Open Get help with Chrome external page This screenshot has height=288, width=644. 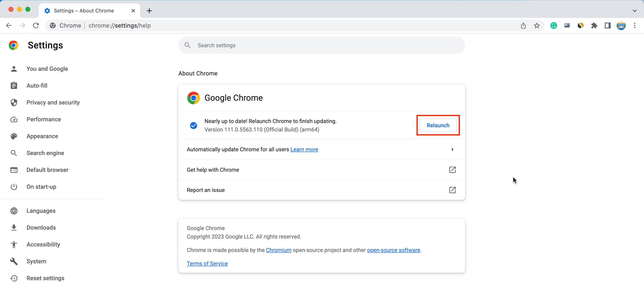(452, 169)
